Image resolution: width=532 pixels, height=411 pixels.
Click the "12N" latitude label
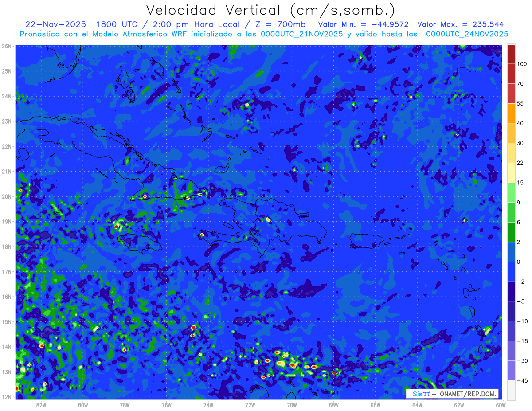coord(7,397)
